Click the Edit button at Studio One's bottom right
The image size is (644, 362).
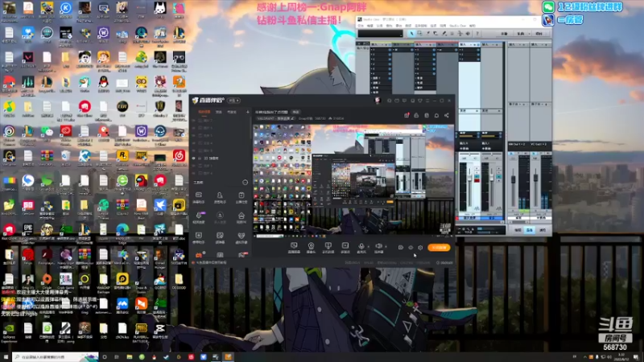tap(518, 230)
